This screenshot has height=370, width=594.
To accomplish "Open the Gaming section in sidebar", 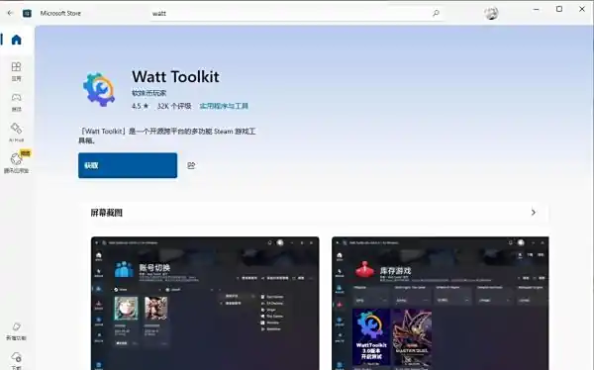I will (x=16, y=102).
